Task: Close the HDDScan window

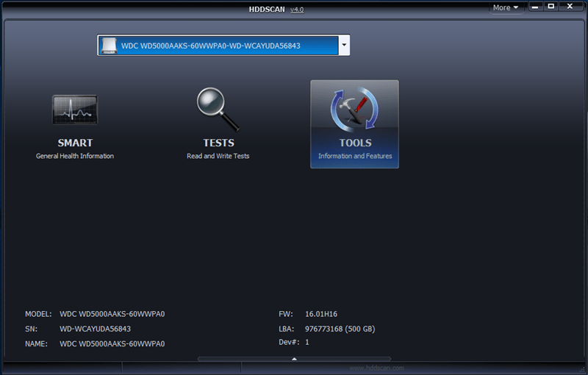Action: tap(570, 7)
